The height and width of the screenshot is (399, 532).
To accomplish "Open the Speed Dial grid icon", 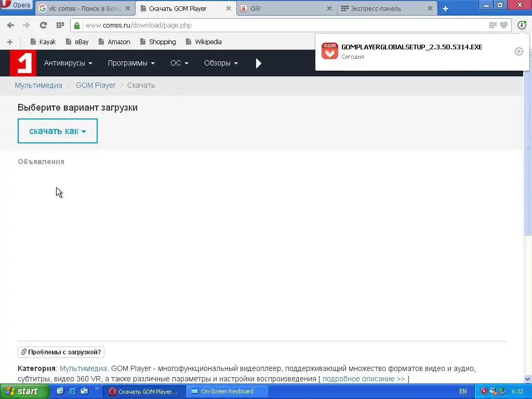I will [60, 25].
